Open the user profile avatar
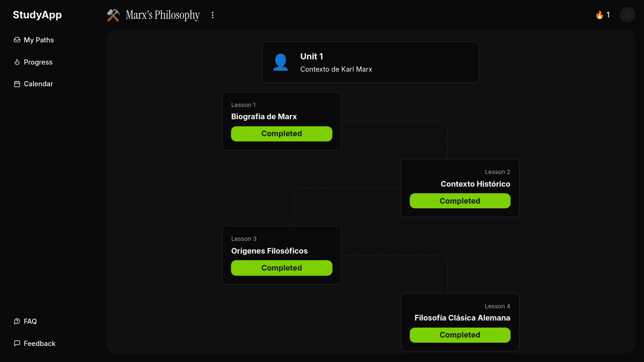The width and height of the screenshot is (644, 362). coord(627,15)
